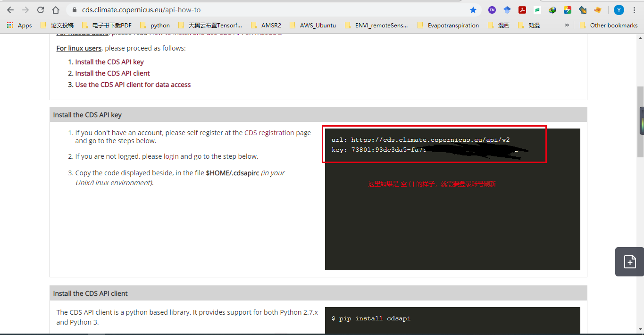The width and height of the screenshot is (644, 335).
Task: Open the Other bookmarks folder
Action: pyautogui.click(x=608, y=25)
